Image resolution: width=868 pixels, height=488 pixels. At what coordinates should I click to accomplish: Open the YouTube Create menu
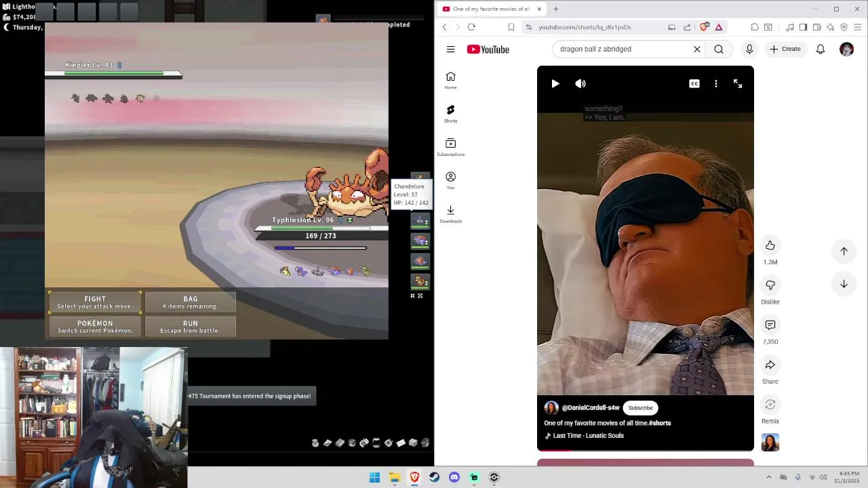coord(785,49)
